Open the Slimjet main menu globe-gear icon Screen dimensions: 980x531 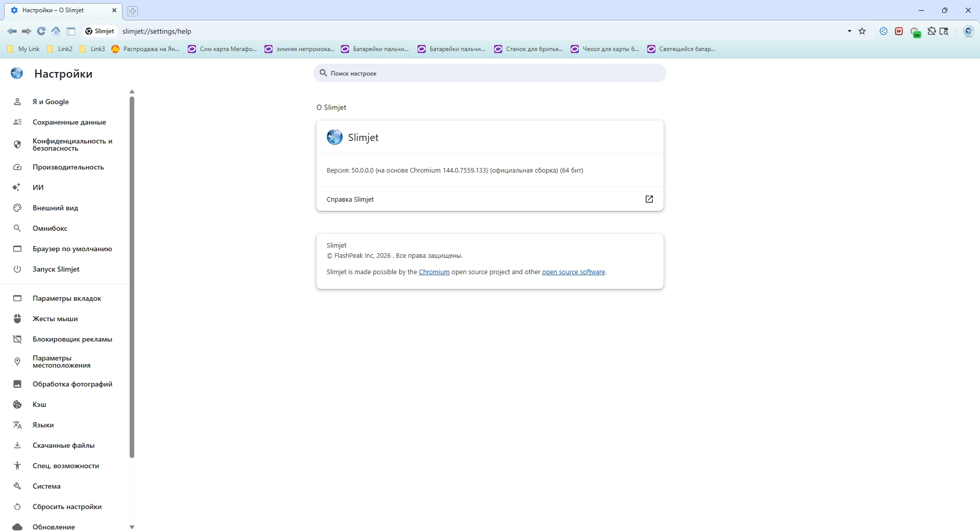(968, 31)
